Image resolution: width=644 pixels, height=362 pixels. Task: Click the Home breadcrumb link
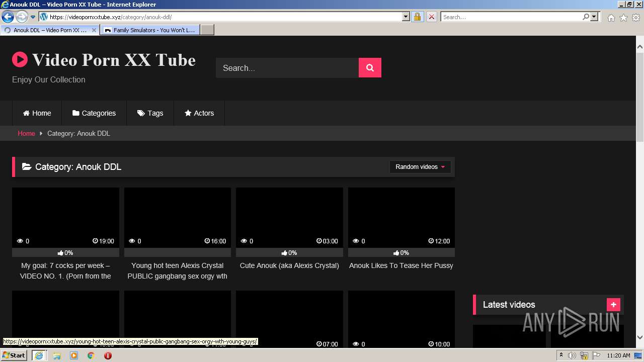[x=26, y=133]
